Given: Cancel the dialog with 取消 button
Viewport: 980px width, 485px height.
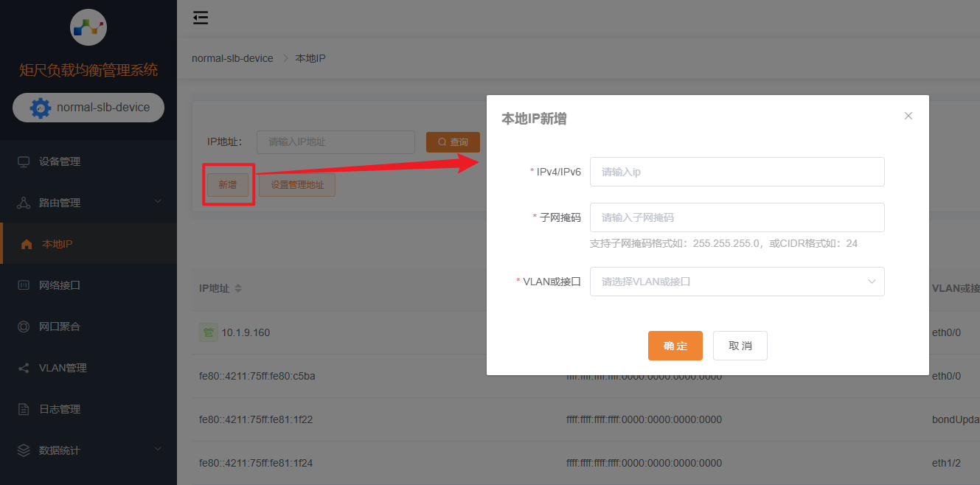Looking at the screenshot, I should click(x=740, y=346).
